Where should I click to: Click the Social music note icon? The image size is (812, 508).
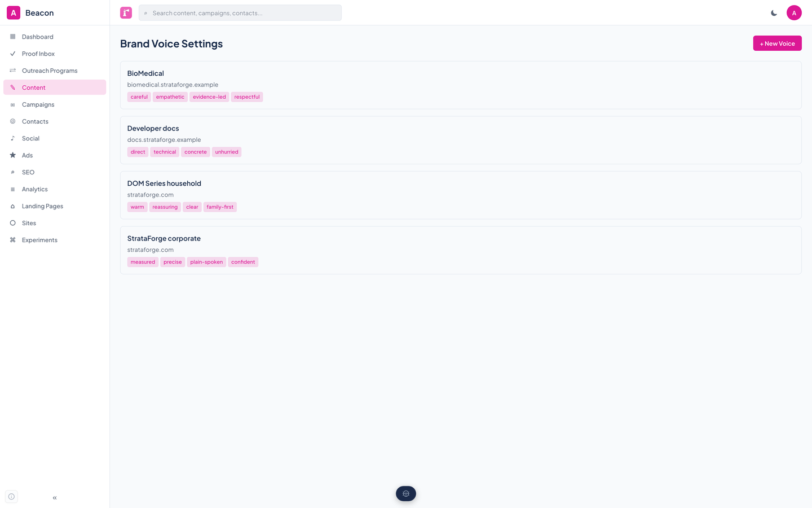pos(12,138)
